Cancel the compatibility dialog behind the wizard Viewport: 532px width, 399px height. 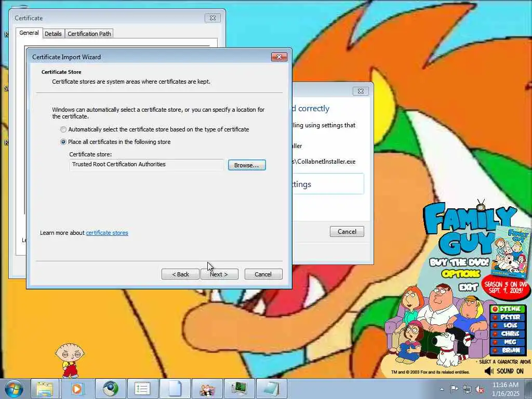point(347,231)
